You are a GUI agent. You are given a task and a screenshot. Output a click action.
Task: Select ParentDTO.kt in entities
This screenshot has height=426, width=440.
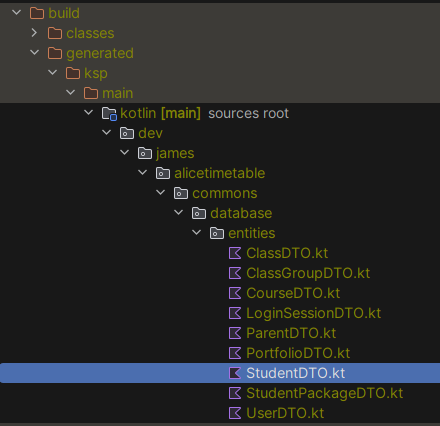pyautogui.click(x=291, y=333)
